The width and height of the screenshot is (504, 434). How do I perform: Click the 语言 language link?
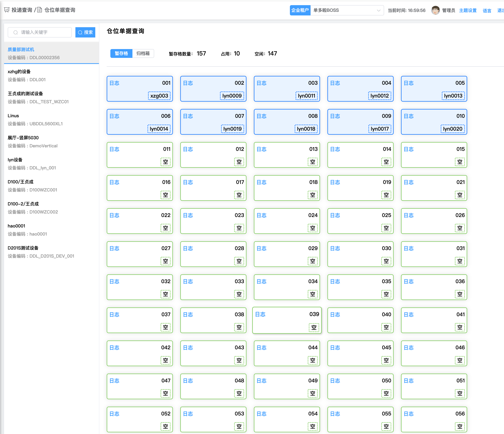pyautogui.click(x=487, y=10)
